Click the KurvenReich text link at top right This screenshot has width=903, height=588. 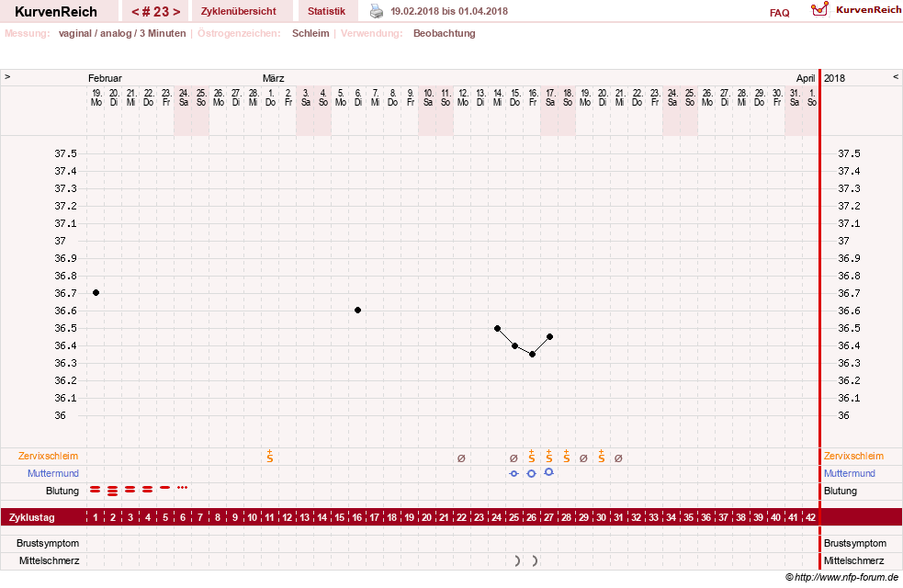868,9
